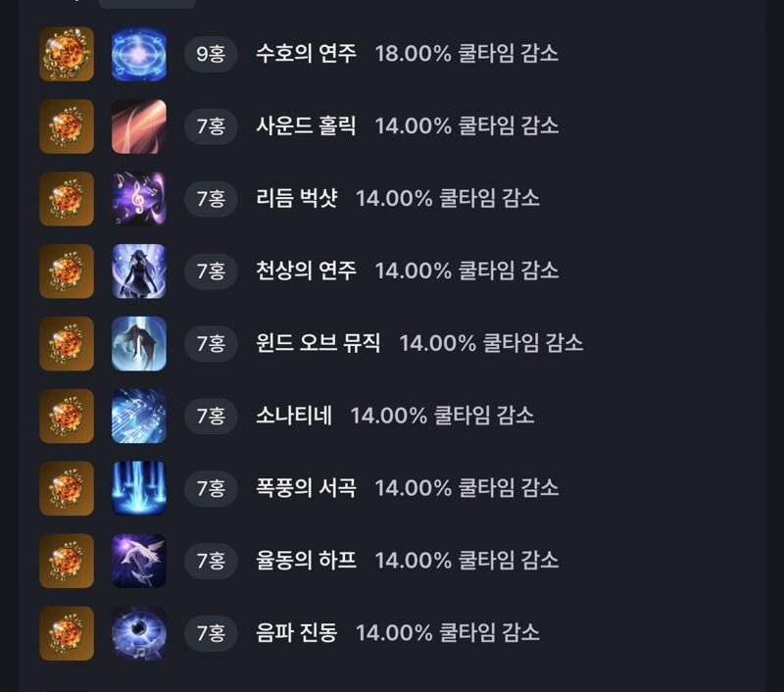784x692 pixels.
Task: Click the gem icon in 폭풍의 서곡 row
Action: pyautogui.click(x=67, y=488)
